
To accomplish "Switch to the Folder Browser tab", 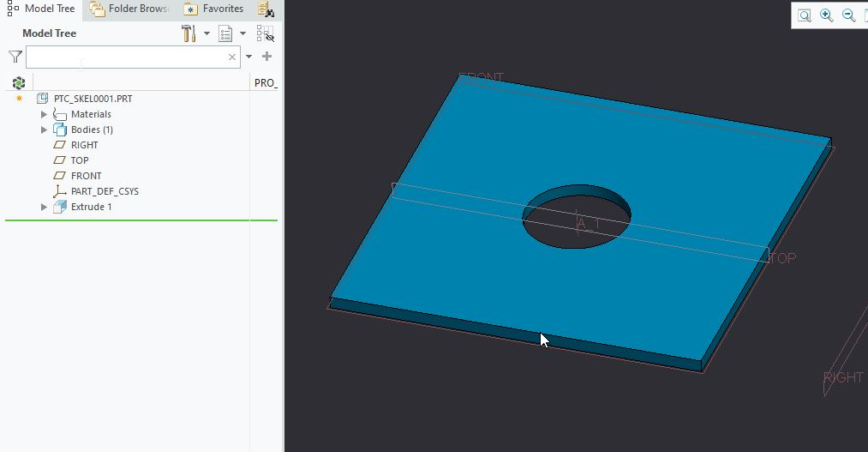I will coord(129,9).
